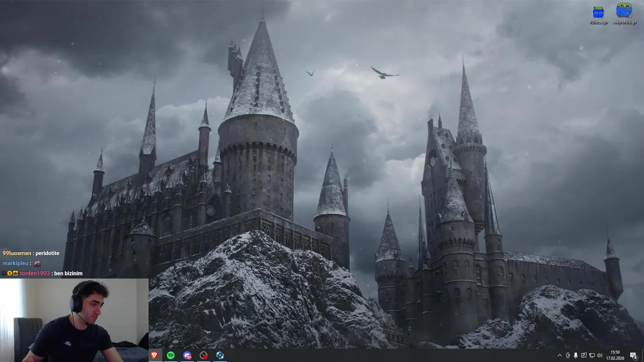Select the frog-icon gif on the desktop
Viewport: 644px width, 362px height.
624,14
